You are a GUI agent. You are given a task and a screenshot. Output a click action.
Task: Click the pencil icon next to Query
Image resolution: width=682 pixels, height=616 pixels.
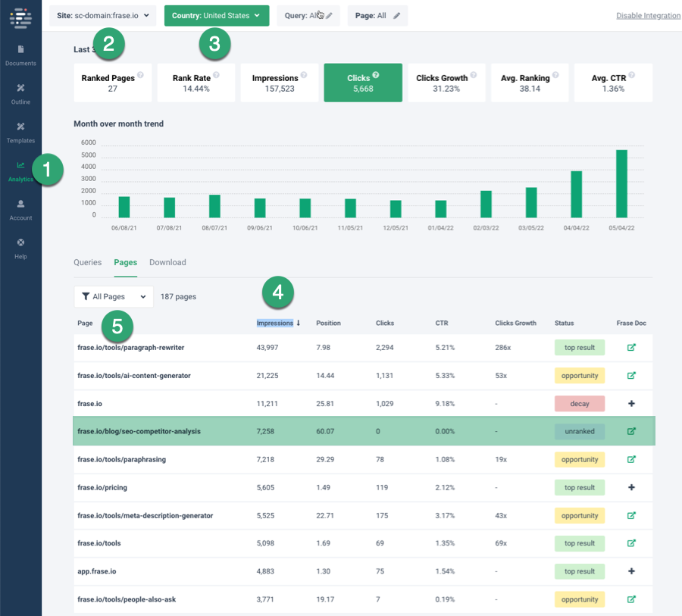[330, 16]
